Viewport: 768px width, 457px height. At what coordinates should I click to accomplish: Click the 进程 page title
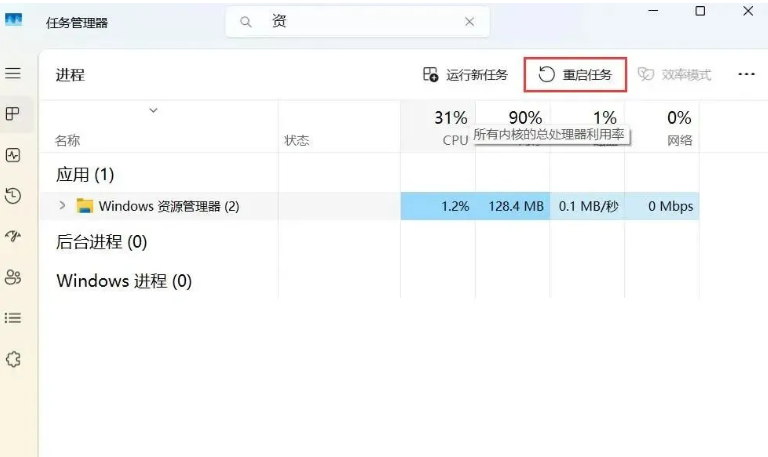tap(70, 75)
